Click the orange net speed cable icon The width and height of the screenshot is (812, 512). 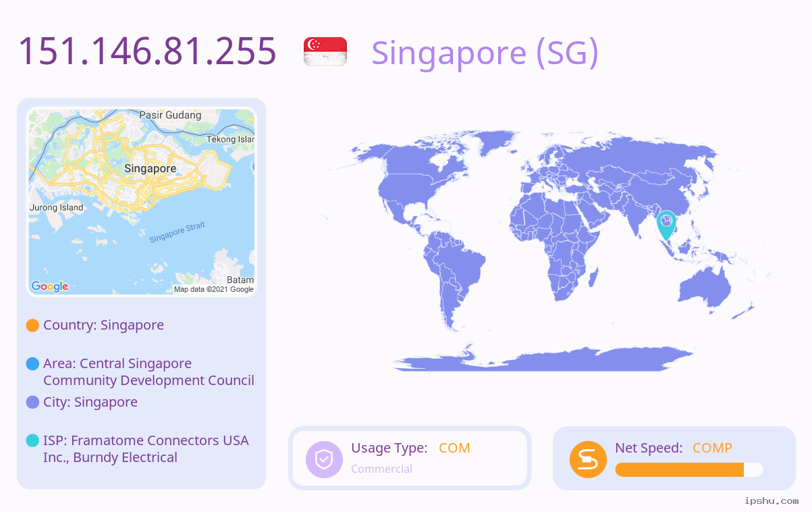click(x=588, y=459)
